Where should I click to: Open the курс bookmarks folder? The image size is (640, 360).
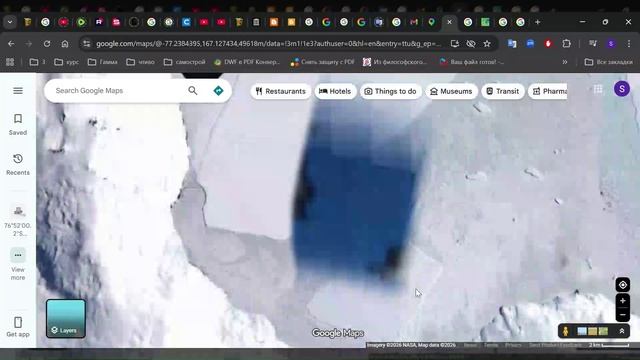(67, 62)
